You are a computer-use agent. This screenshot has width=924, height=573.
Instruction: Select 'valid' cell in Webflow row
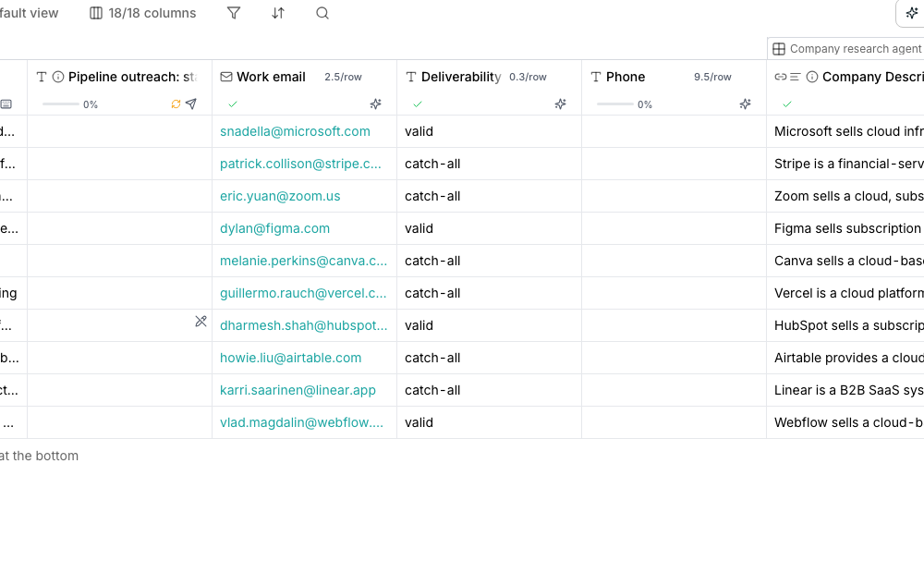point(490,422)
